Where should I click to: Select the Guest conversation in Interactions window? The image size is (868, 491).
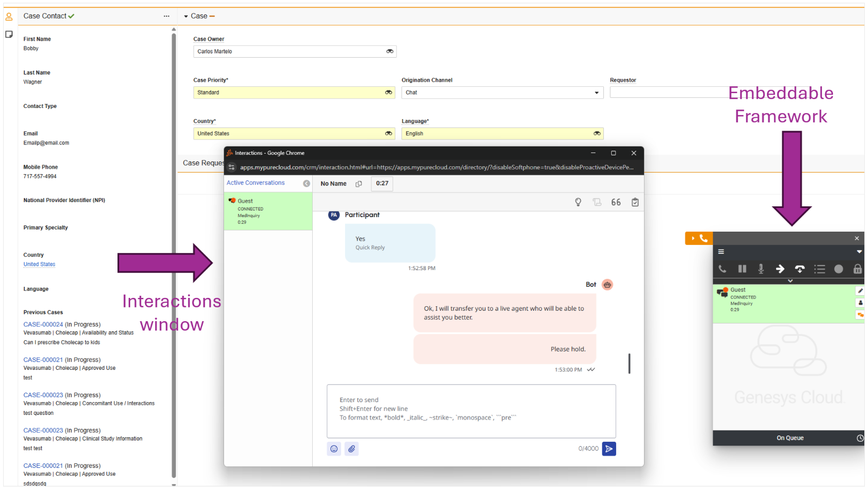coord(268,211)
